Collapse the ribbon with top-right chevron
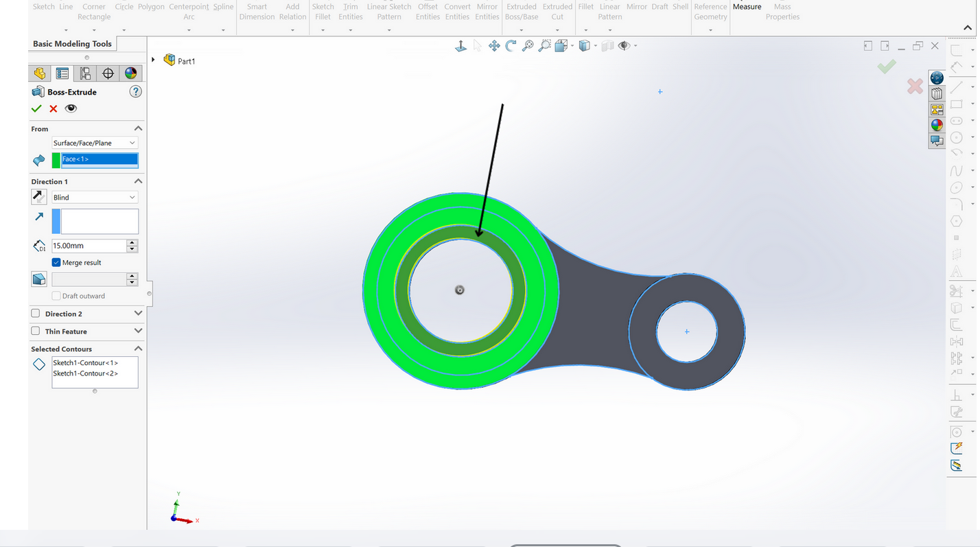 pyautogui.click(x=968, y=28)
